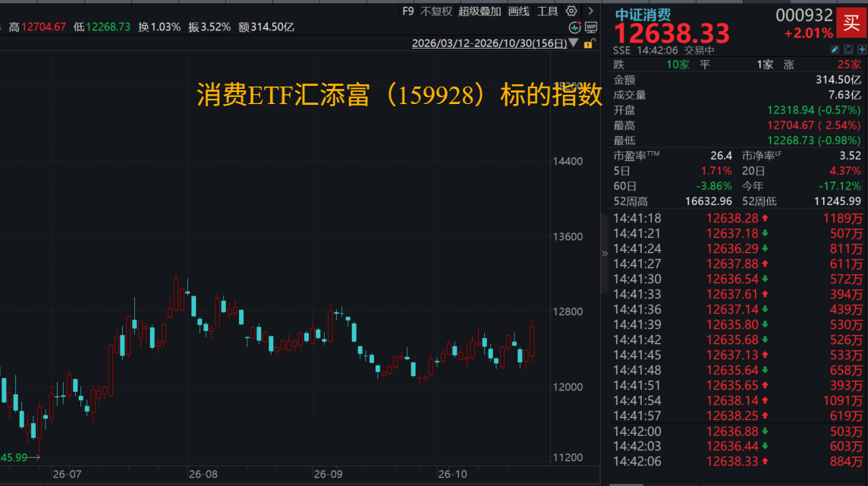This screenshot has width=868, height=486.
Task: Click the 振3.52% amplitude value in chart header
Action: (x=209, y=27)
